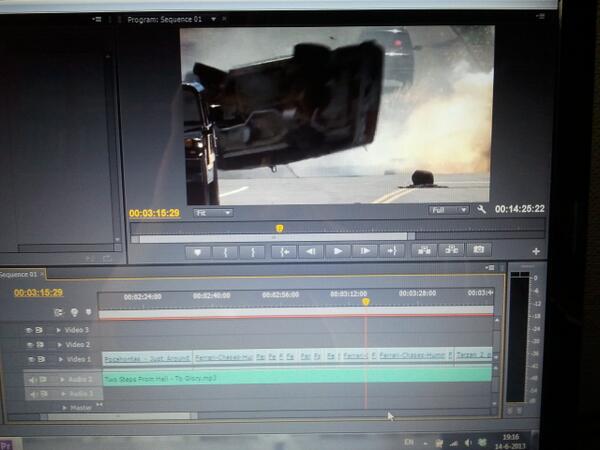
Task: Expand the Video 3 track
Action: coord(59,330)
